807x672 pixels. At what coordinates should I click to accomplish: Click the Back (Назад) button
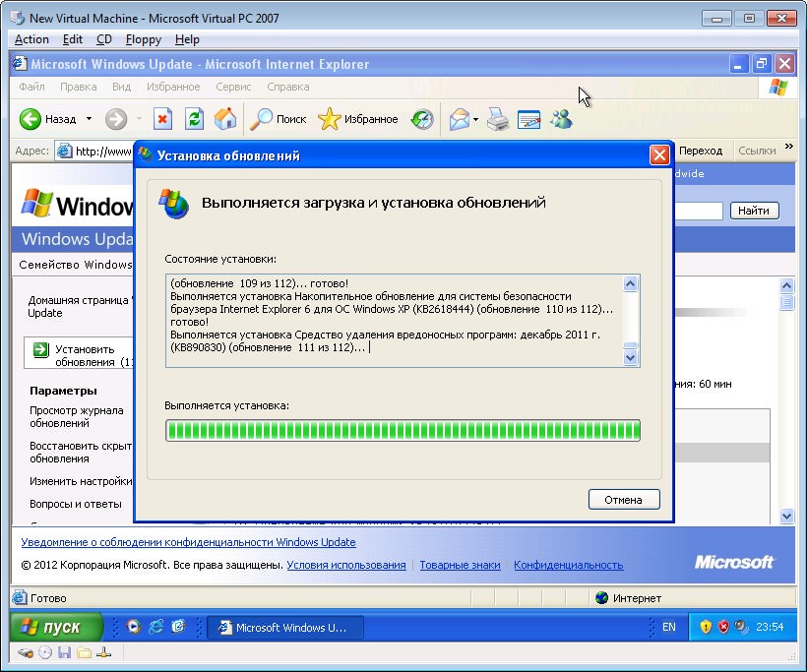49,119
